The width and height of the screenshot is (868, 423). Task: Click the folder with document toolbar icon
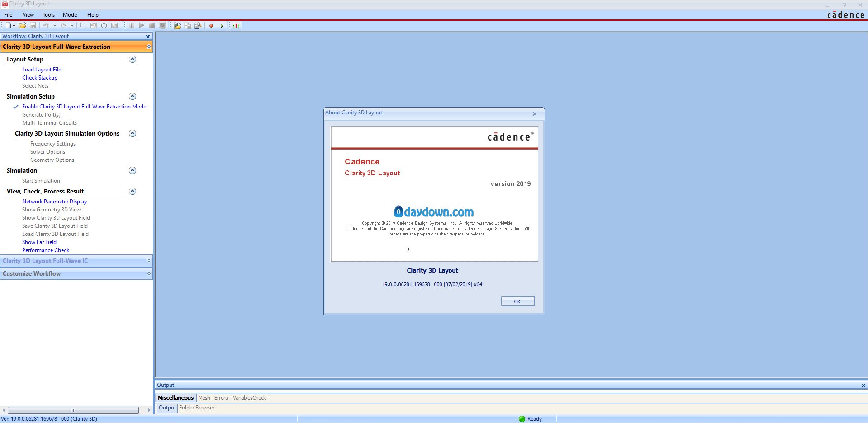click(x=177, y=26)
